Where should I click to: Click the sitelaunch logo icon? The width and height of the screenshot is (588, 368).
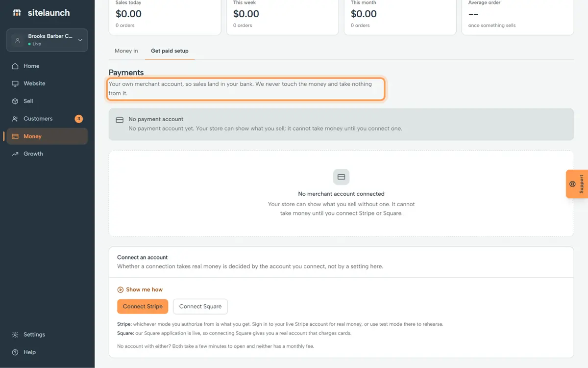17,13
